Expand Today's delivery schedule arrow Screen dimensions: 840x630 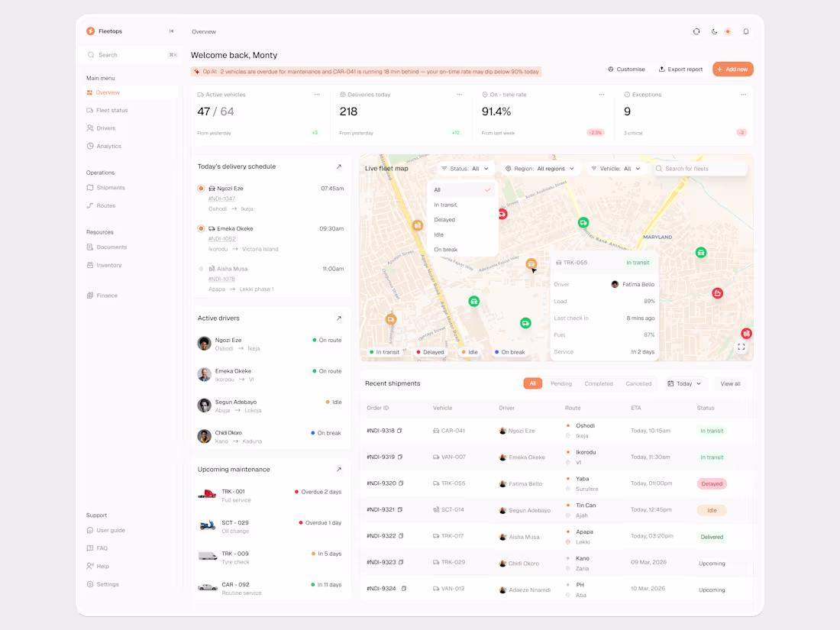tap(339, 166)
